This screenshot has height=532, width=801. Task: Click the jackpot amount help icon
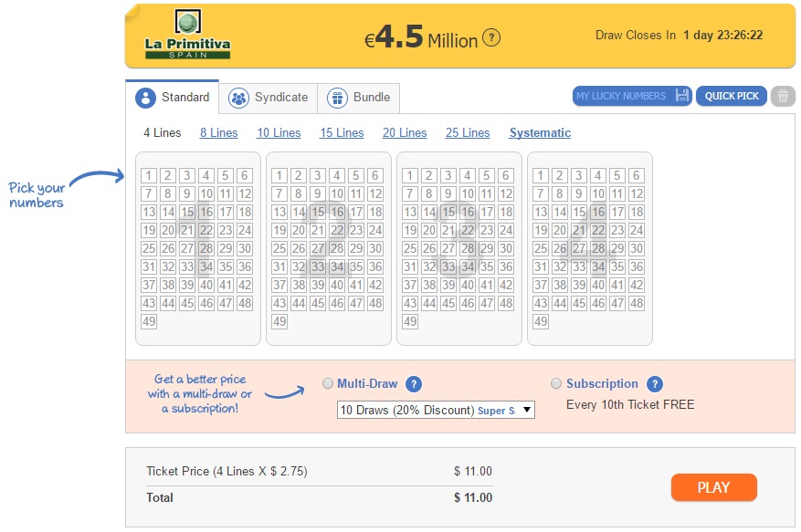pos(491,37)
